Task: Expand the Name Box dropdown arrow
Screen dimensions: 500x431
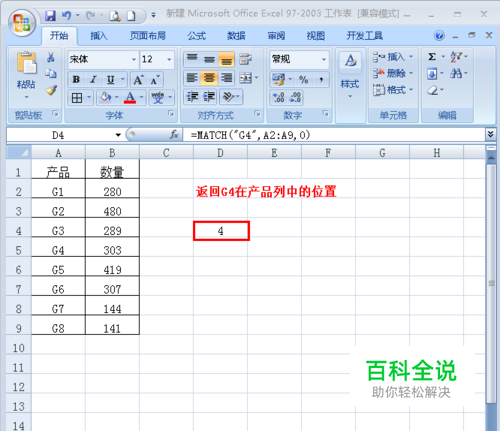Action: 118,135
